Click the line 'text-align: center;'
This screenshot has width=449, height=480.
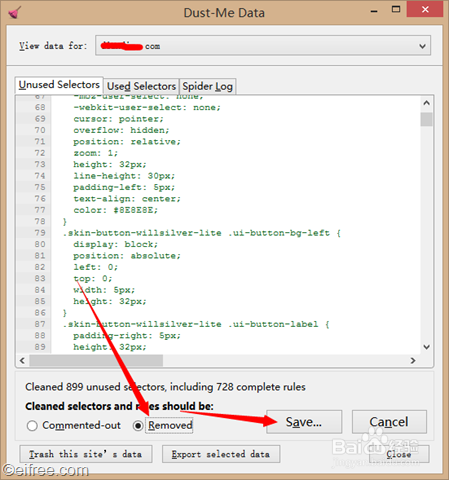127,199
